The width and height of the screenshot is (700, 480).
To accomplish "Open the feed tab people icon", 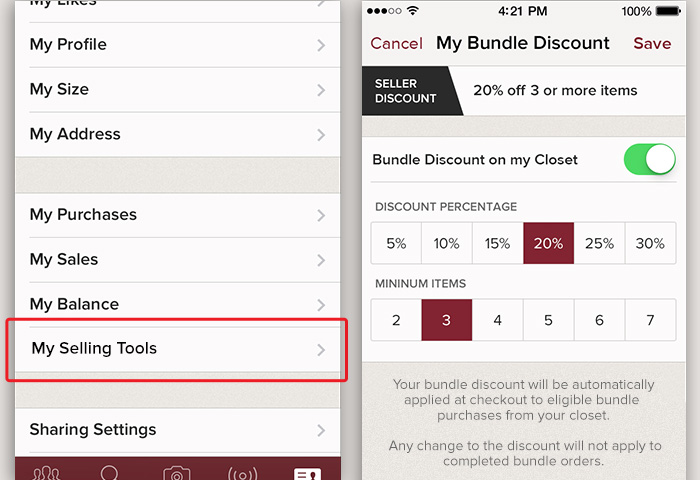I will pyautogui.click(x=46, y=473).
